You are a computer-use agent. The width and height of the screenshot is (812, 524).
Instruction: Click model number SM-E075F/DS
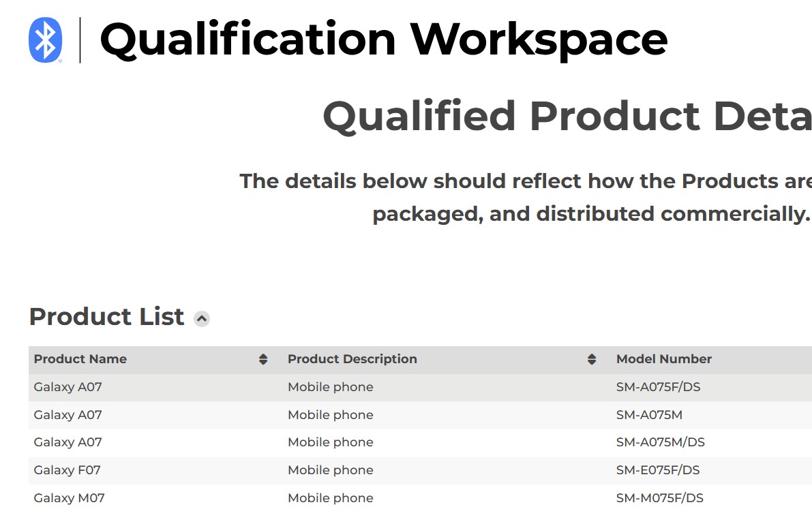(x=658, y=471)
